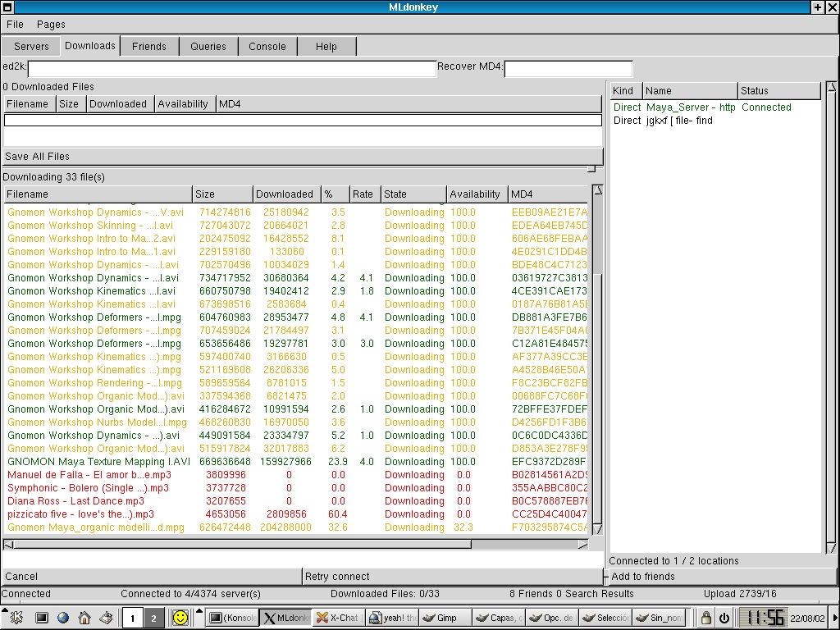Click downloads list scroll down arrow
The image size is (840, 630).
[x=597, y=529]
